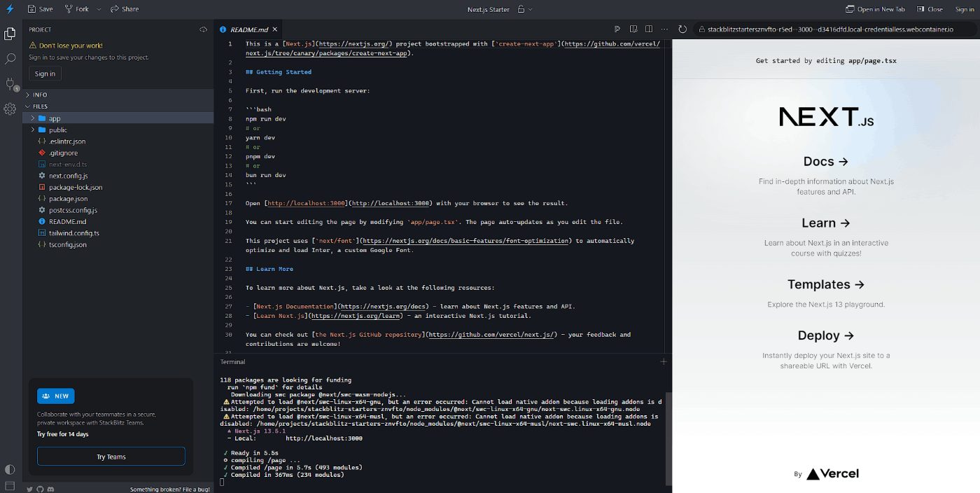Open Learn link in preview
Screen dimensions: 980x493
click(826, 223)
